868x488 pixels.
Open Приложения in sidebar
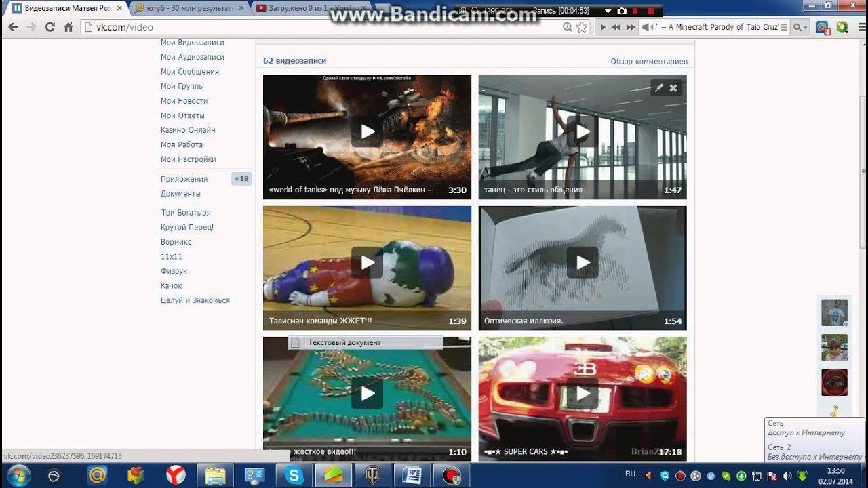click(x=184, y=179)
